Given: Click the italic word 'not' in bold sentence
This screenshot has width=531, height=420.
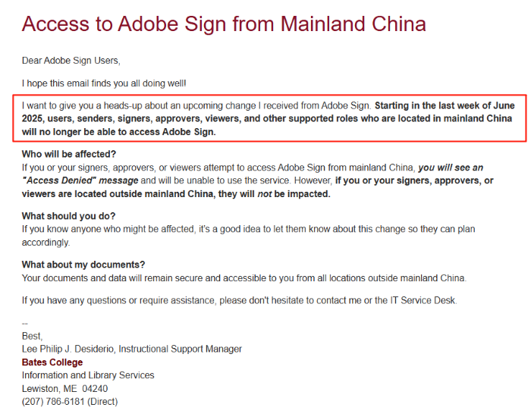Looking at the screenshot, I should click(265, 194).
